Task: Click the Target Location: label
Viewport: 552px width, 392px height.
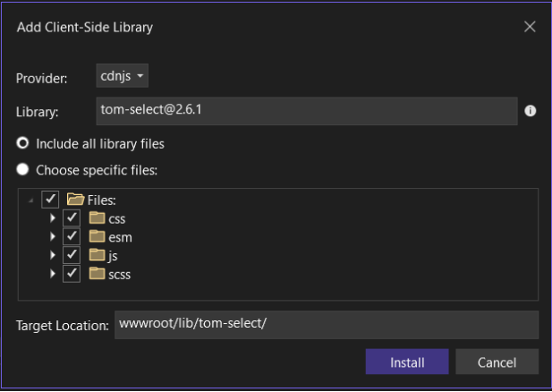Action: coord(63,326)
